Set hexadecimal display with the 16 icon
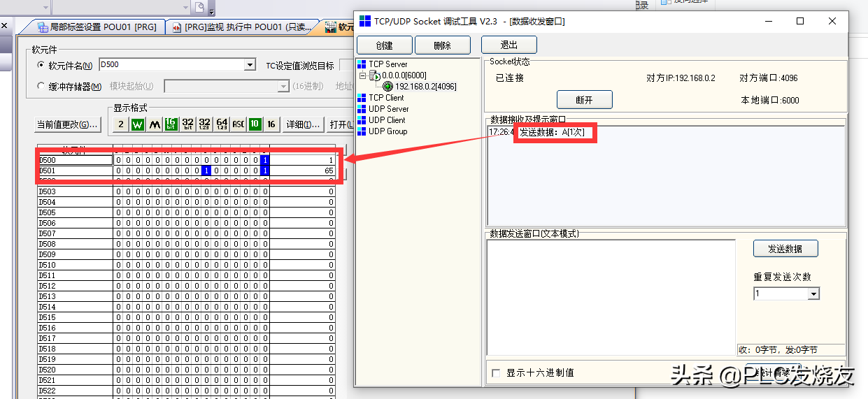This screenshot has height=399, width=868. 272,124
